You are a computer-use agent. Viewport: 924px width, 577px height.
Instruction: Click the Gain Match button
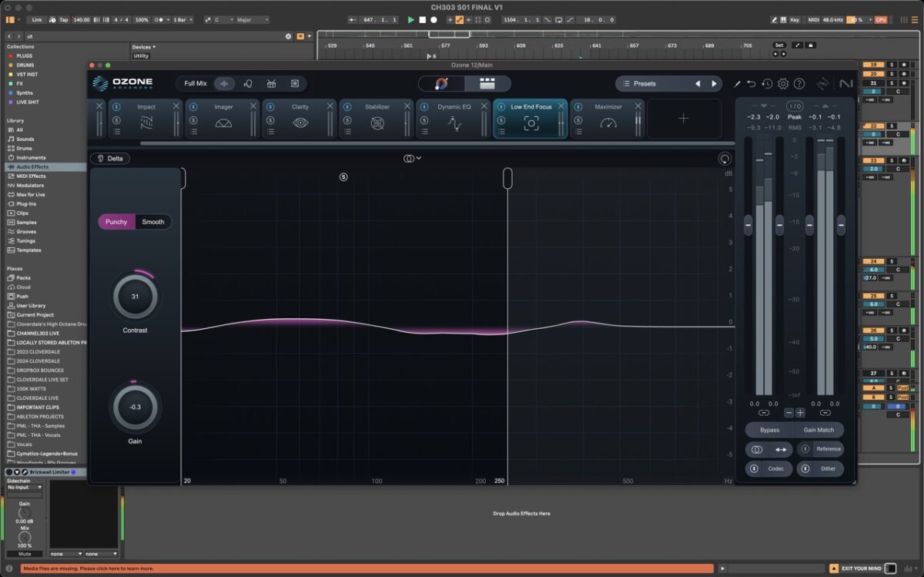click(819, 430)
